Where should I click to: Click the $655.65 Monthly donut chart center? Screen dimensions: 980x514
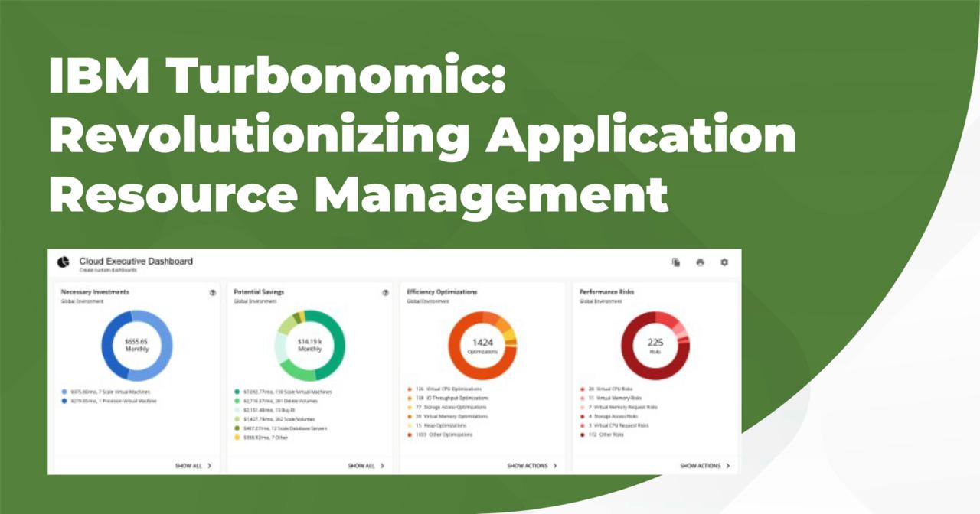pos(137,346)
